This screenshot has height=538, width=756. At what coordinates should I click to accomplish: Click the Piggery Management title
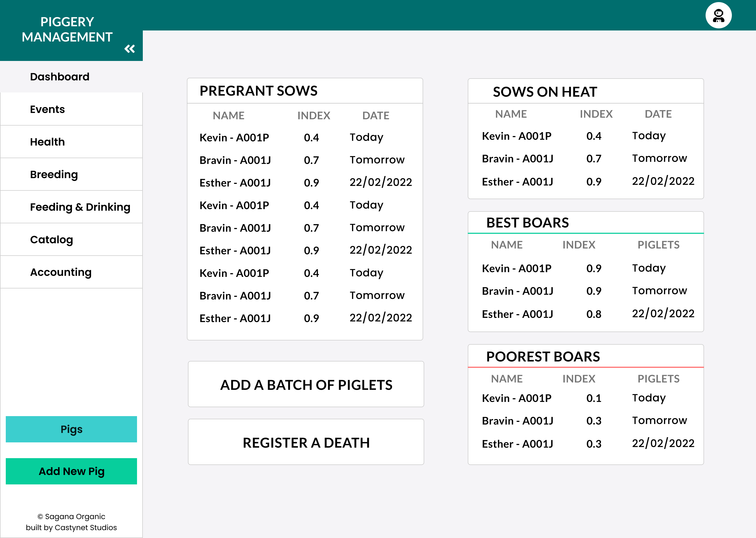[67, 29]
